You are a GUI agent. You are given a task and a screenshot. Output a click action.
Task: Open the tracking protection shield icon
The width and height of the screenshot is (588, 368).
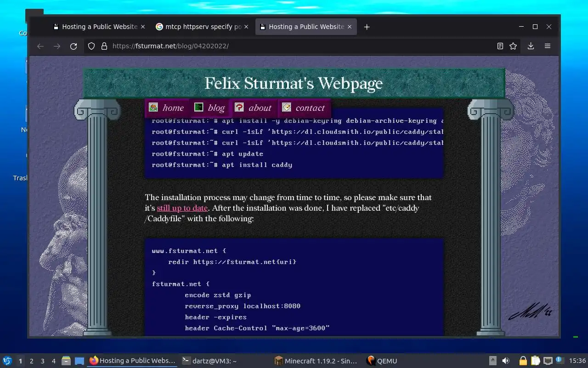click(x=91, y=46)
